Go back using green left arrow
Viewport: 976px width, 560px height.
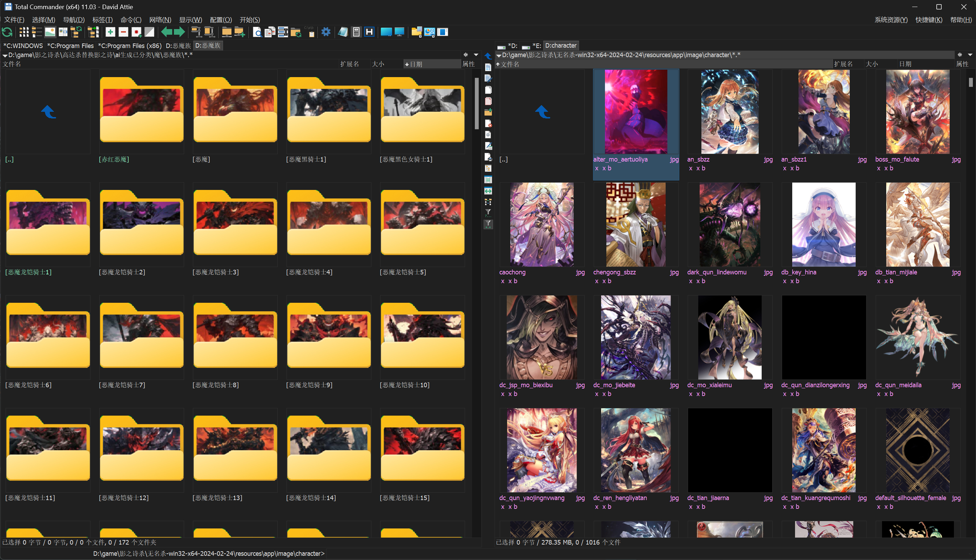(x=166, y=32)
